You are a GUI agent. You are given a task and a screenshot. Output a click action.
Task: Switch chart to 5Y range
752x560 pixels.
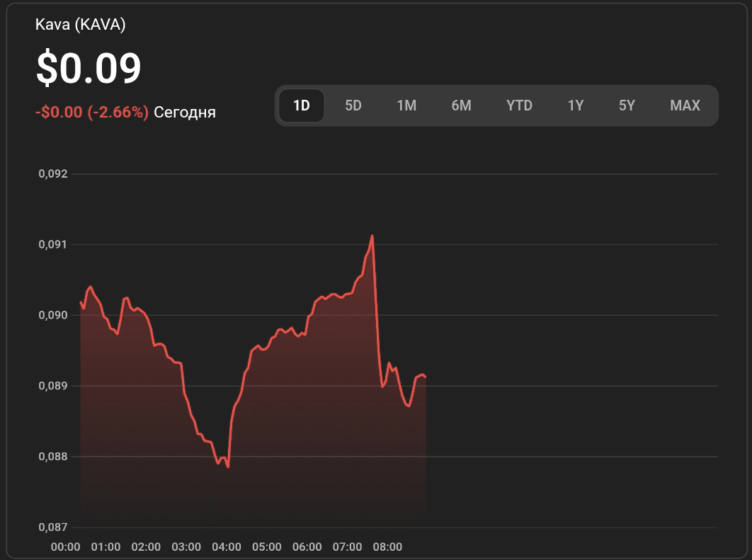coord(627,105)
